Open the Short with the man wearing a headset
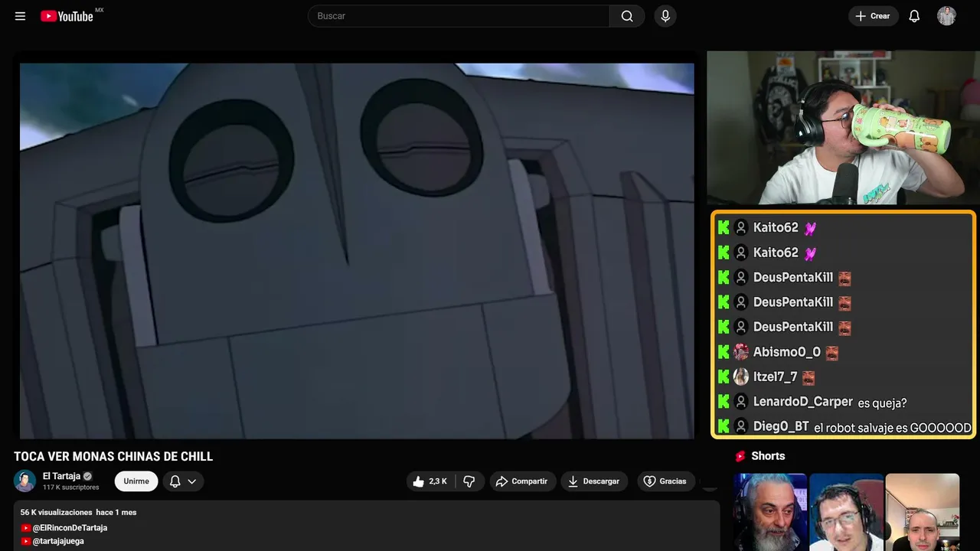Image resolution: width=980 pixels, height=551 pixels. (x=846, y=512)
